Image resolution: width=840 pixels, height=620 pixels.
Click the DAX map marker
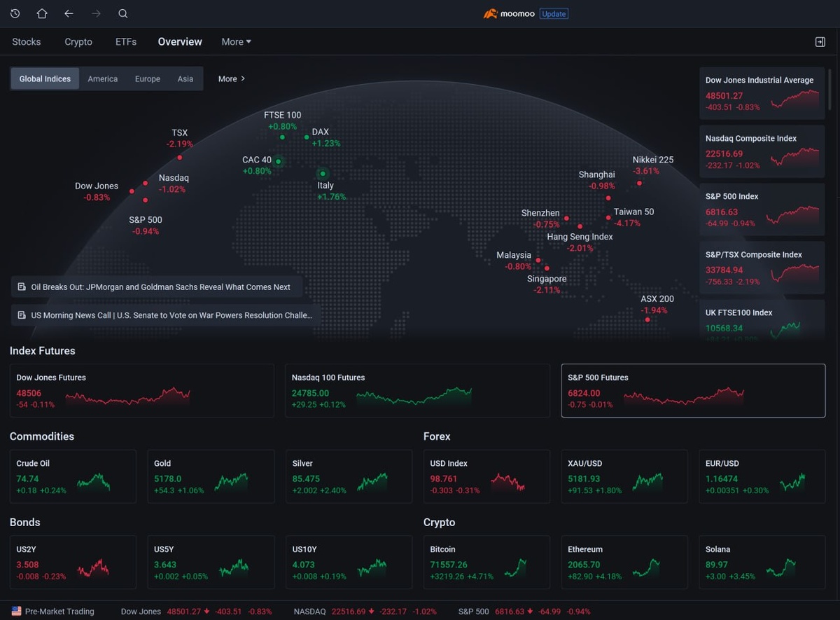click(x=307, y=137)
